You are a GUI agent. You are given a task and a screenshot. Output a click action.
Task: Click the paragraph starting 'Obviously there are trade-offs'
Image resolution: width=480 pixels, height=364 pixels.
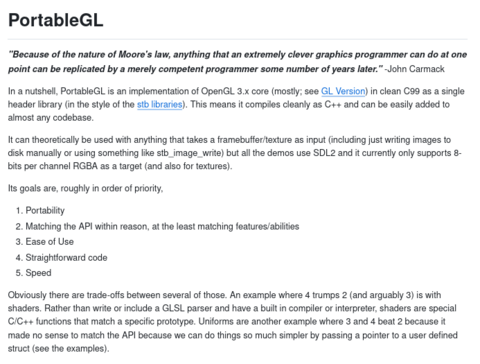pos(233,322)
